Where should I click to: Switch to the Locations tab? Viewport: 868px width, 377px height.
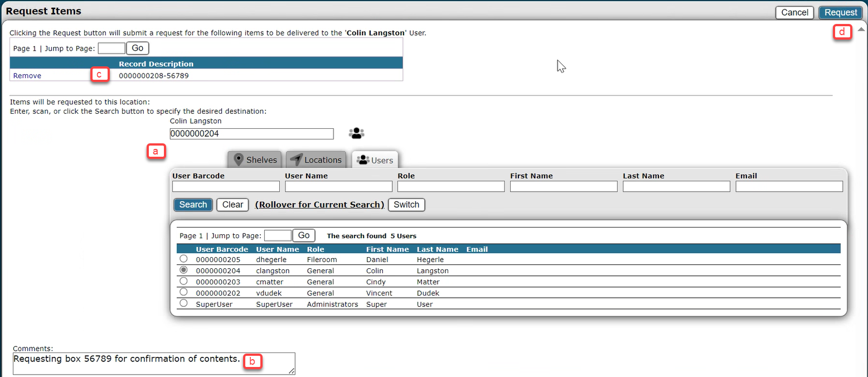316,160
